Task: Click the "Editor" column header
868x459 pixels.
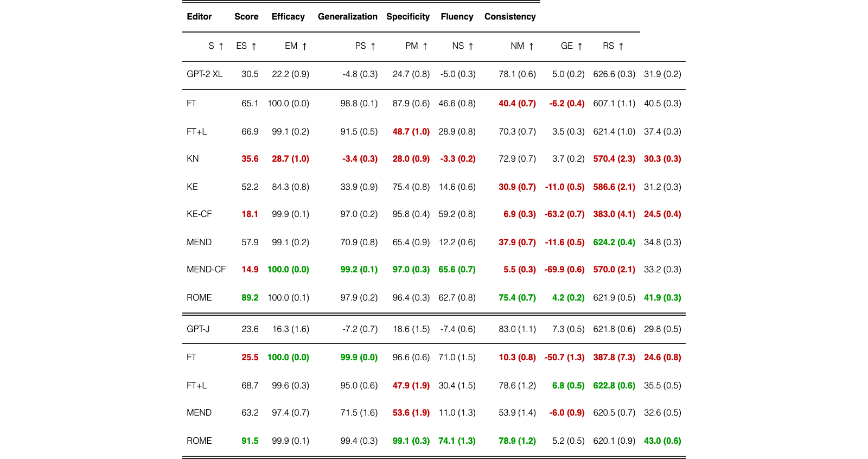Action: coord(199,17)
